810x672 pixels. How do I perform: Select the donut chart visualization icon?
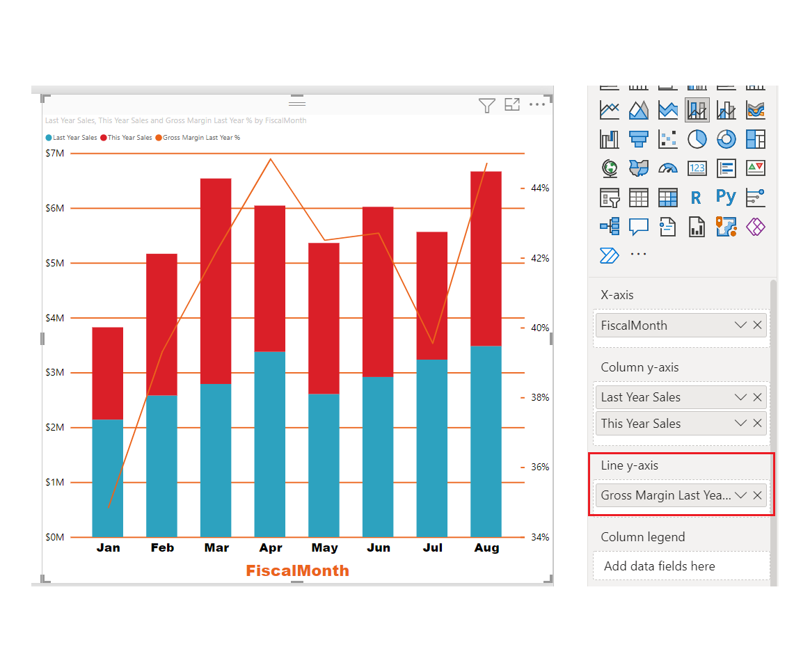[x=726, y=139]
